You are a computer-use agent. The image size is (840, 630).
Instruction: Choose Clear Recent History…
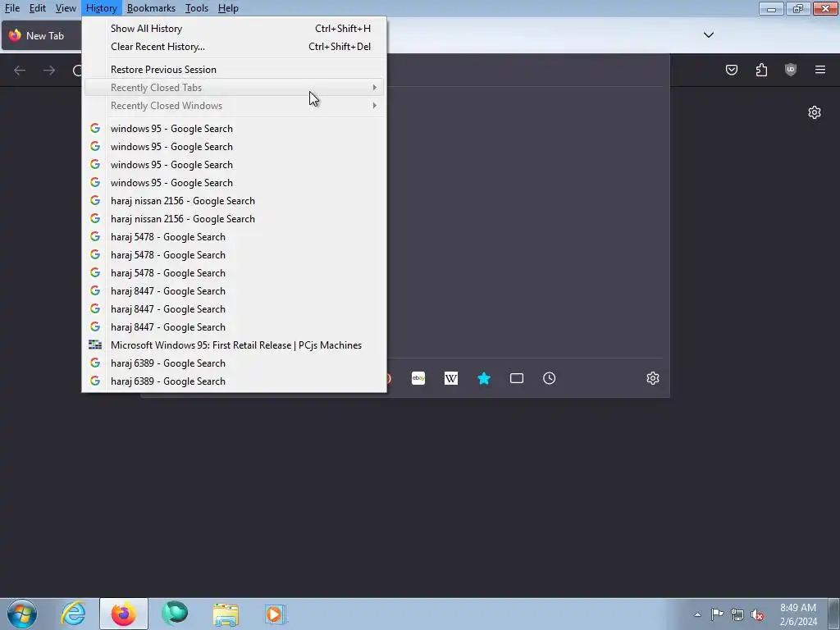(234, 47)
